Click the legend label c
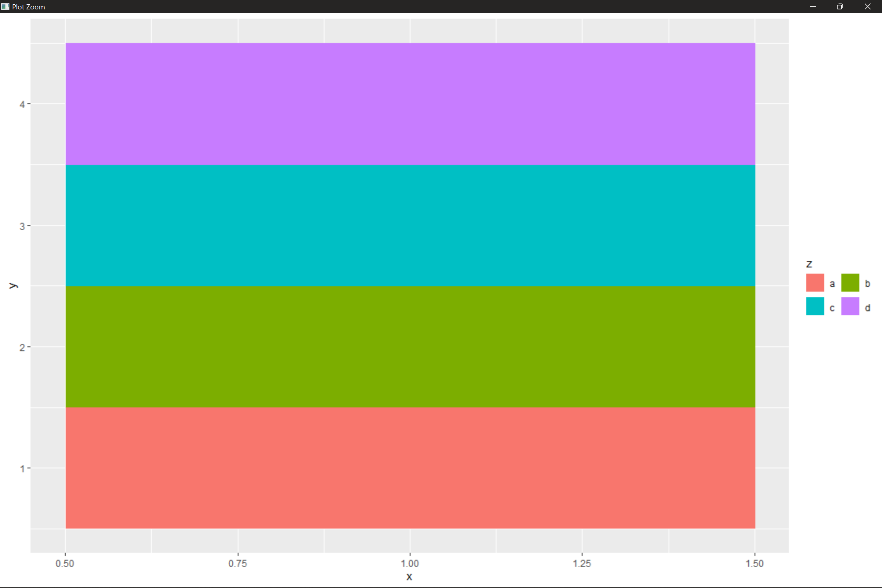Screen dimensions: 882x588 coord(832,307)
